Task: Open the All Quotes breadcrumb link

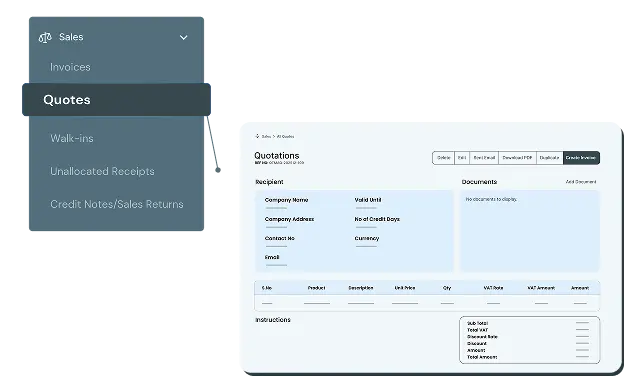Action: (x=285, y=136)
